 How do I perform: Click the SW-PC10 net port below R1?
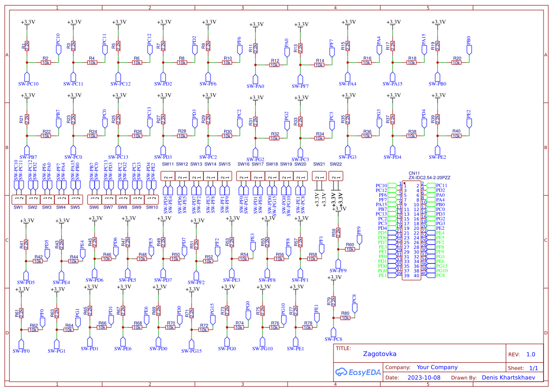(x=27, y=77)
